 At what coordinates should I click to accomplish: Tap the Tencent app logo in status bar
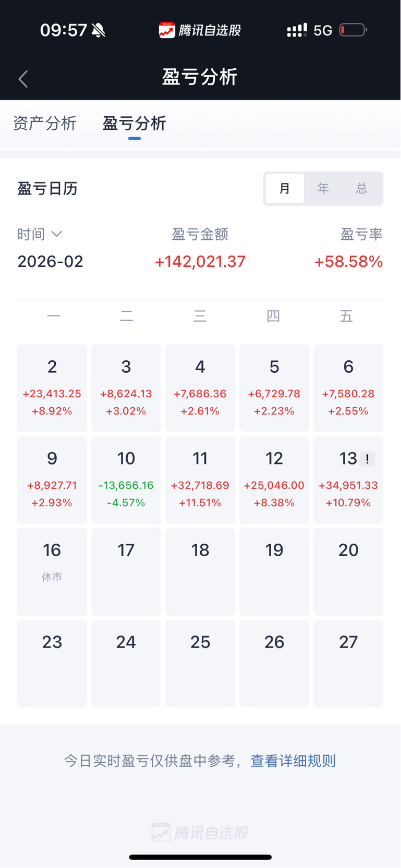[x=167, y=30]
